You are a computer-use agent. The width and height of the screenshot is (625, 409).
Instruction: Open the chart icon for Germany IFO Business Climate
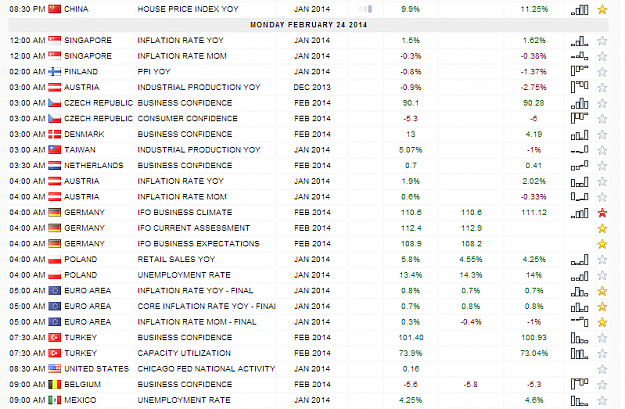(x=579, y=213)
